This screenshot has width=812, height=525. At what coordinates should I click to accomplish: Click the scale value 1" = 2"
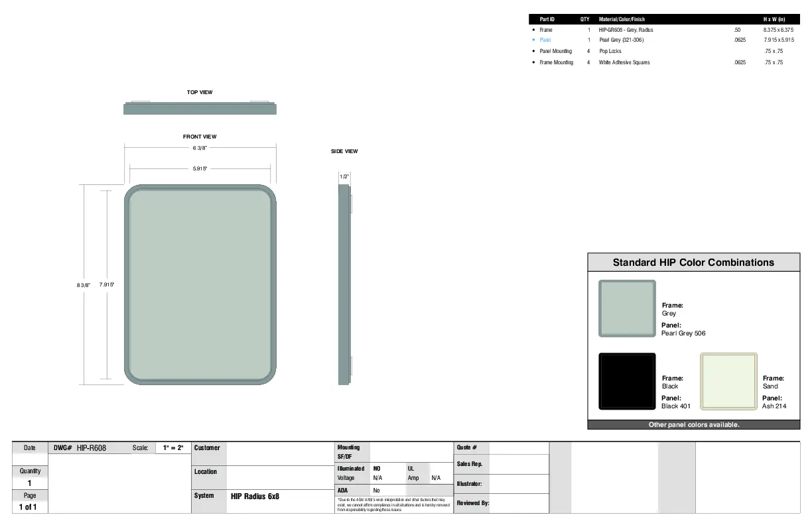tap(173, 448)
